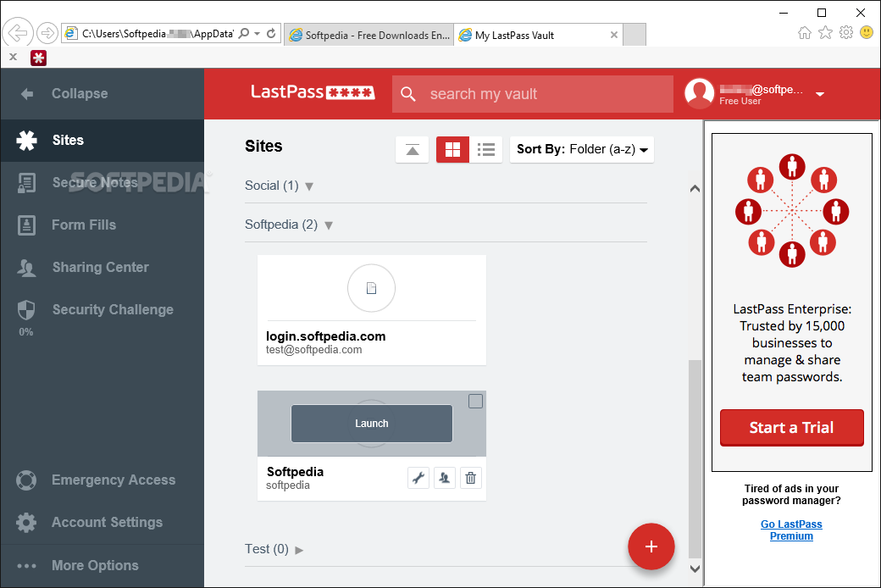
Task: Open the Go LastPass Premium link
Action: [791, 530]
